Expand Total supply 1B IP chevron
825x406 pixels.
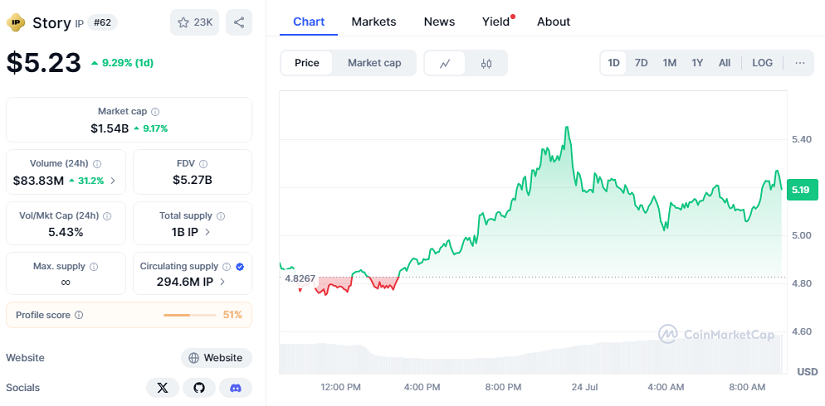pyautogui.click(x=207, y=232)
